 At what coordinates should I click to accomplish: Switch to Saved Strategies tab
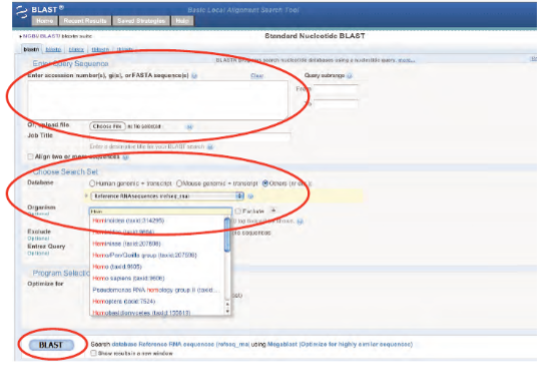point(141,21)
